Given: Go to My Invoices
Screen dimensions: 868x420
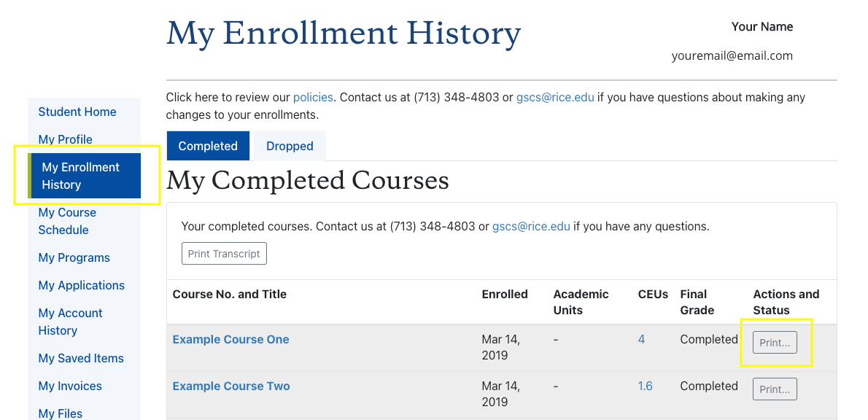Looking at the screenshot, I should [70, 386].
